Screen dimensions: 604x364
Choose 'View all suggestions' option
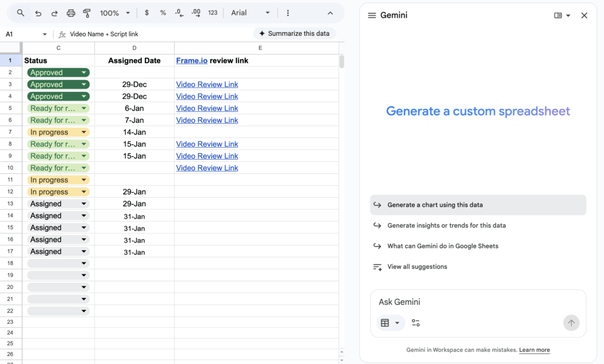click(x=417, y=267)
